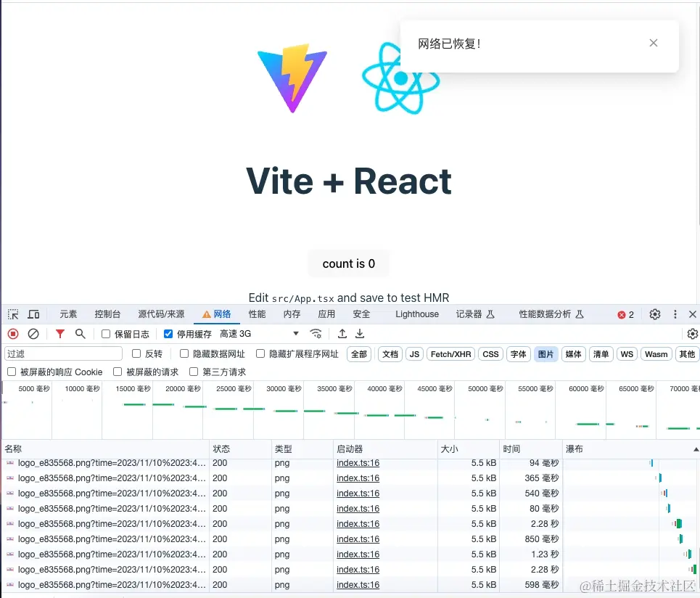Screen dimensions: 700x598
Task: Open 记录器 tab
Action: (475, 314)
